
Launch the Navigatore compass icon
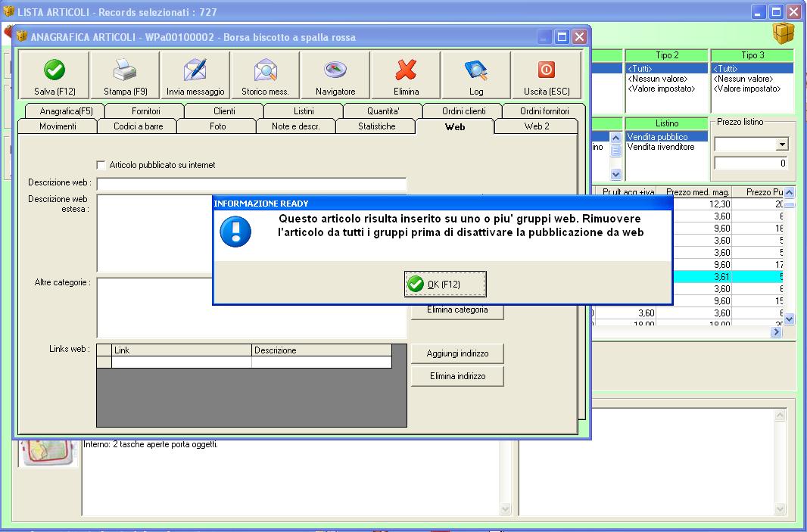(x=335, y=70)
